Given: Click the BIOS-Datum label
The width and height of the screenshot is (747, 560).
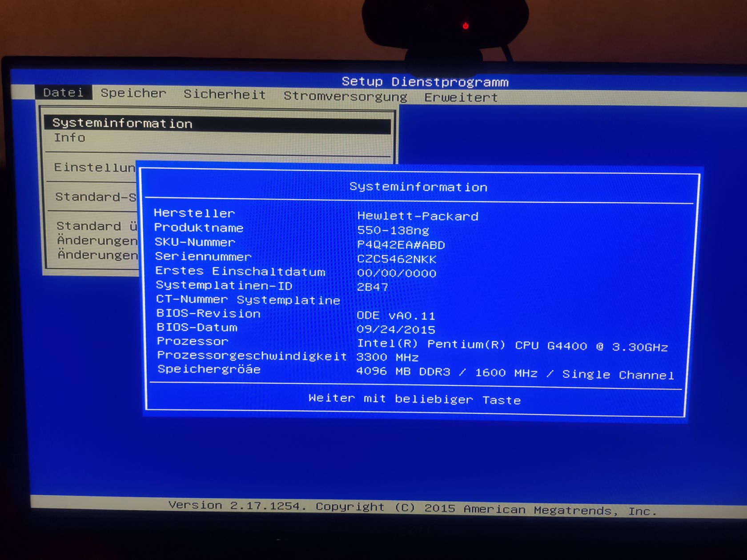Looking at the screenshot, I should (x=197, y=328).
